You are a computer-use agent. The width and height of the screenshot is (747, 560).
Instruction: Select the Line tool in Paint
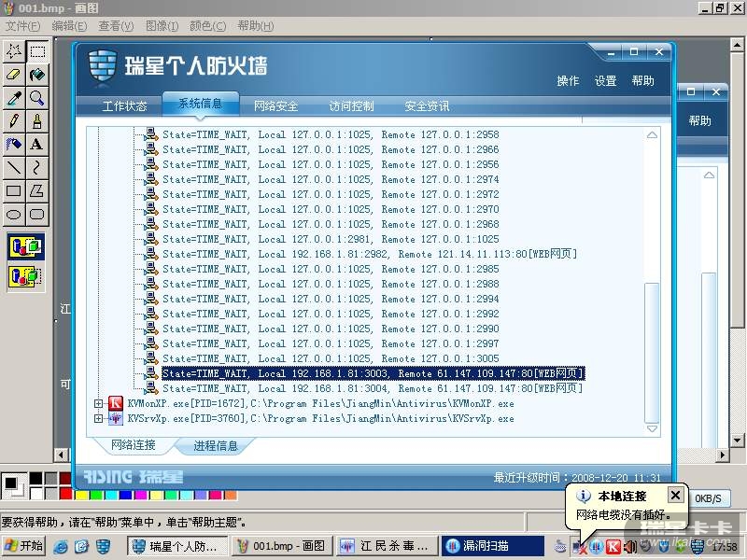[x=14, y=168]
